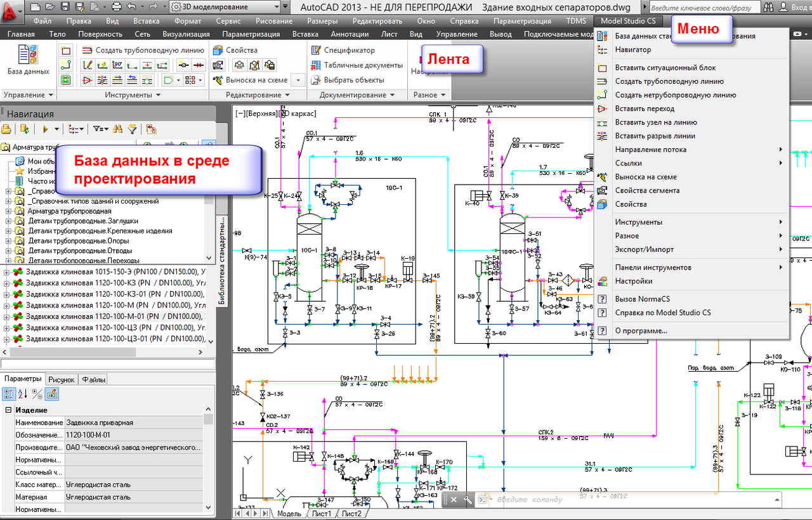Click the binoculars search icon in the title bar
The height and width of the screenshot is (520, 812).
(x=769, y=7)
